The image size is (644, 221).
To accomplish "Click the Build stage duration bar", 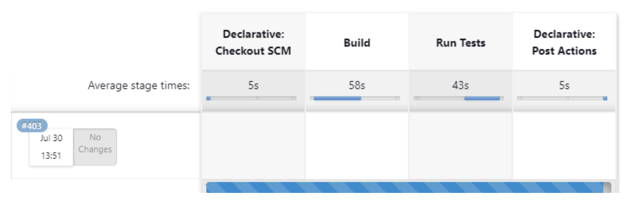I will [357, 98].
